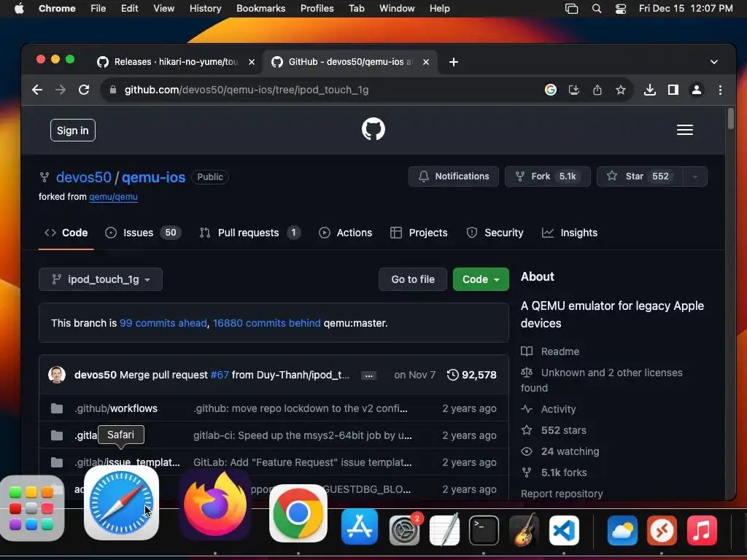Bookmark this page with star icon
This screenshot has height=560, width=747.
(x=620, y=90)
